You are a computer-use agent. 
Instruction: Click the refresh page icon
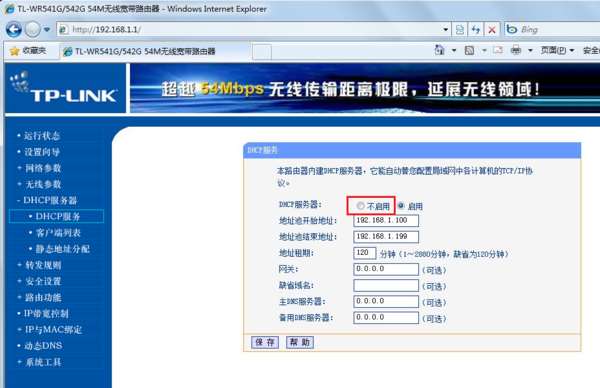coord(476,29)
